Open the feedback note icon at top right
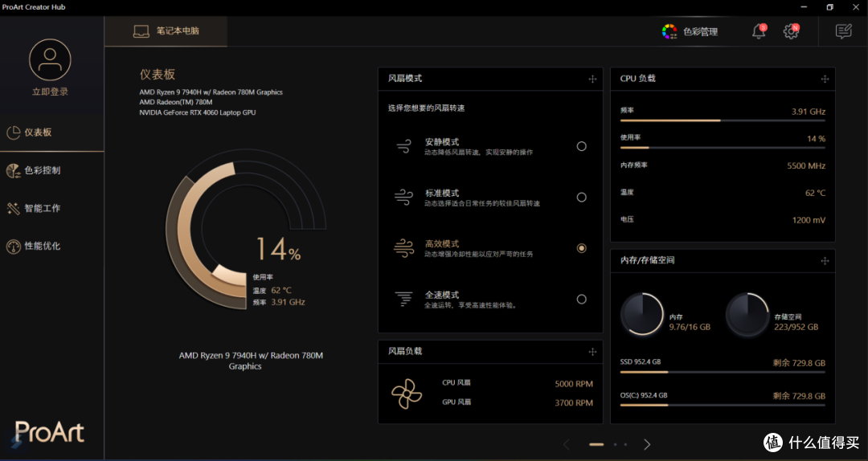 pos(844,31)
